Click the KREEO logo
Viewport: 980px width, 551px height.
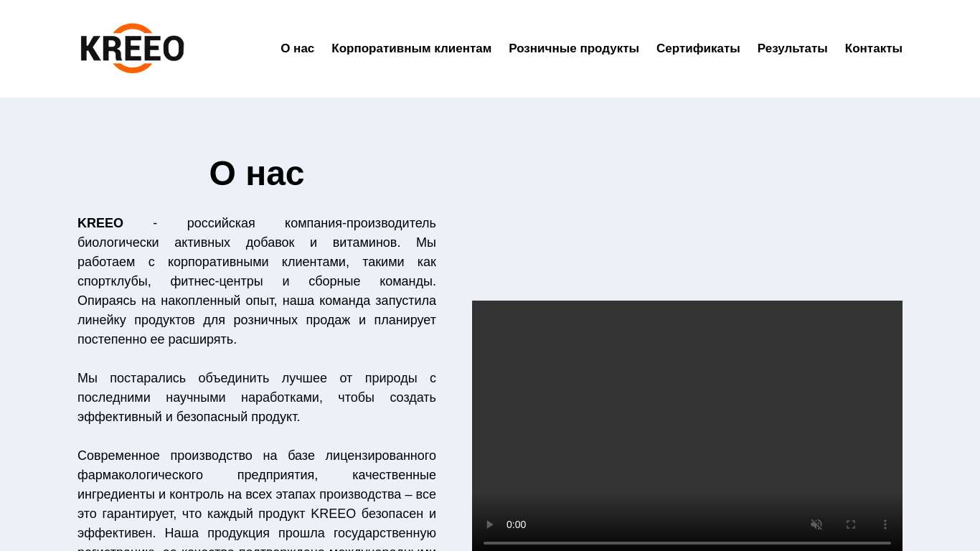[x=132, y=48]
